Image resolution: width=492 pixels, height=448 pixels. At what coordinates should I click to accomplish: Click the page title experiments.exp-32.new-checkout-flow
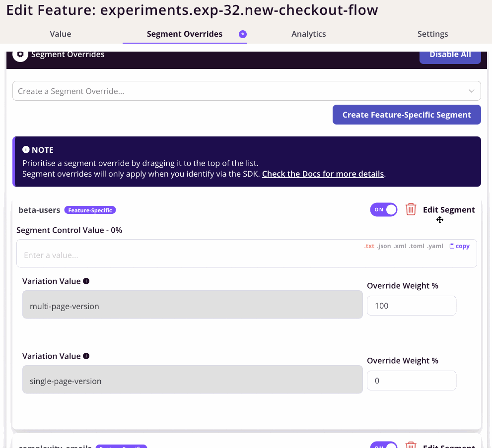point(239,10)
